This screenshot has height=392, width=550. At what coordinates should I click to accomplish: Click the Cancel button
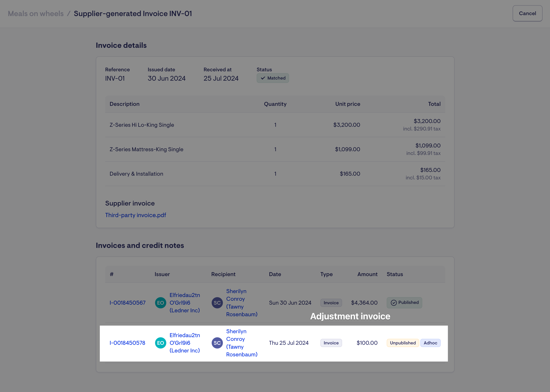tap(527, 13)
